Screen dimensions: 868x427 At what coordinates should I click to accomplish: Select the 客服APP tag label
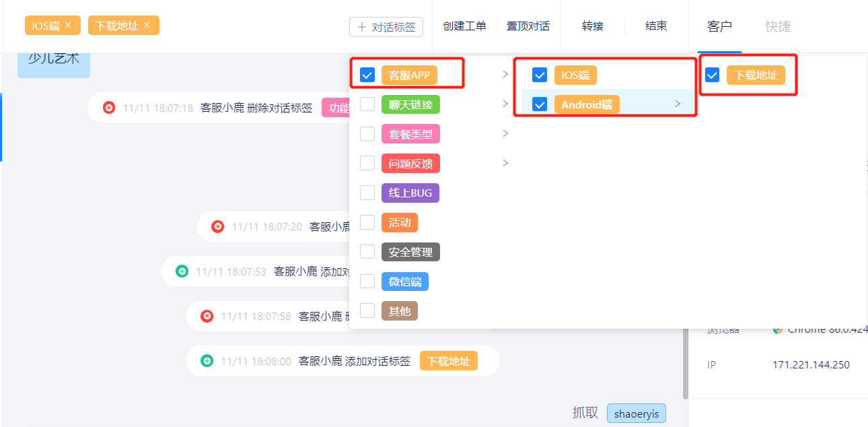pos(409,75)
